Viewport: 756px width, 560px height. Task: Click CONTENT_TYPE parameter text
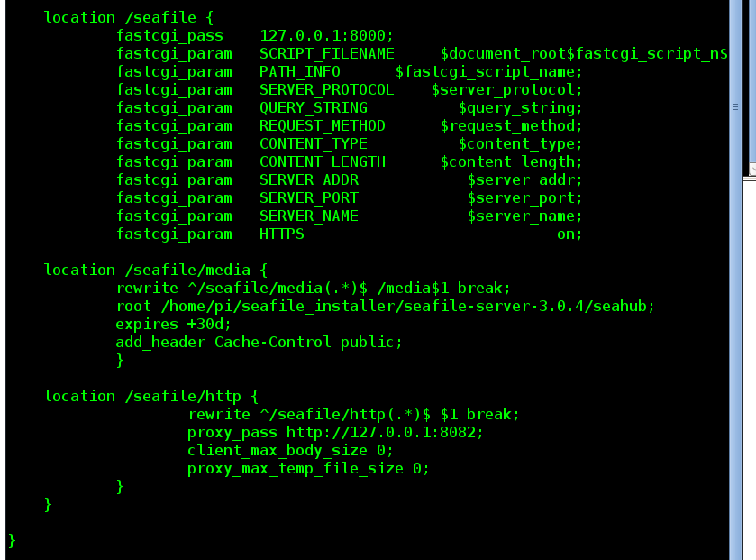coord(314,144)
